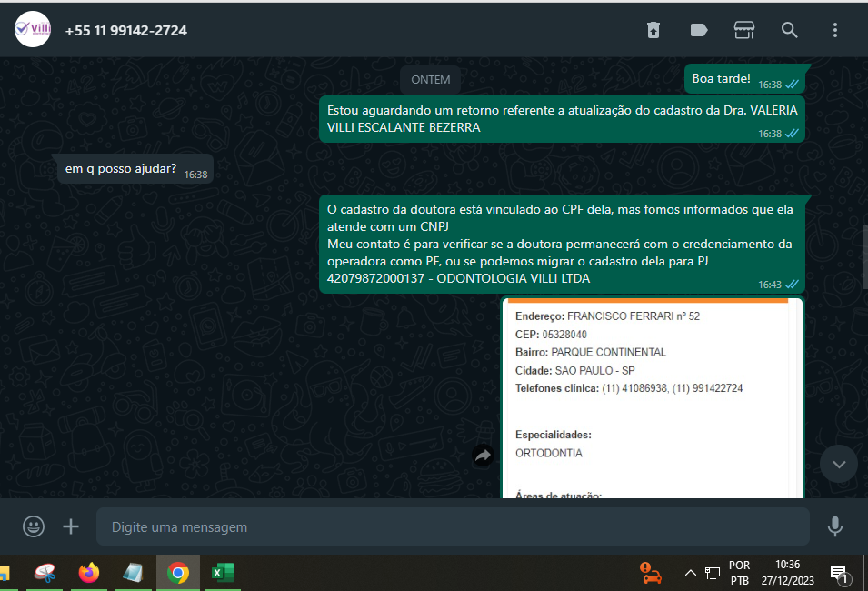Image resolution: width=868 pixels, height=591 pixels.
Task: Open the notepad app in taskbar
Action: 133,573
